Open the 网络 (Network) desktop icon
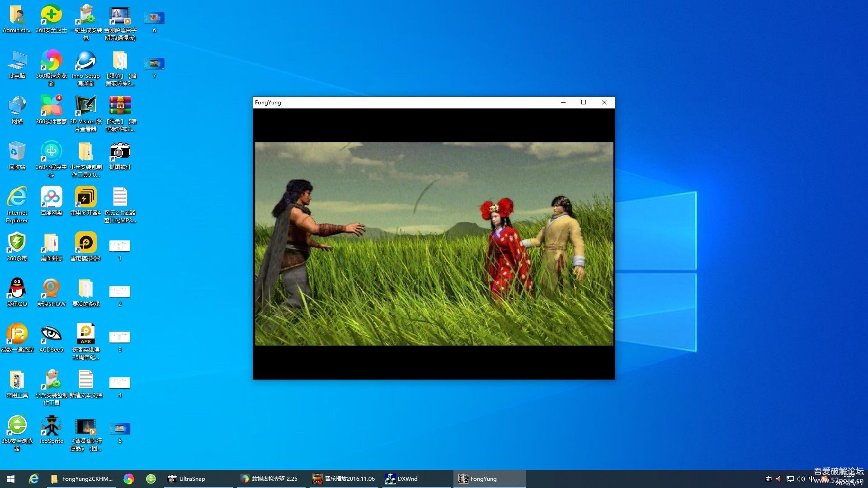Viewport: 868px width, 488px height. 17,110
